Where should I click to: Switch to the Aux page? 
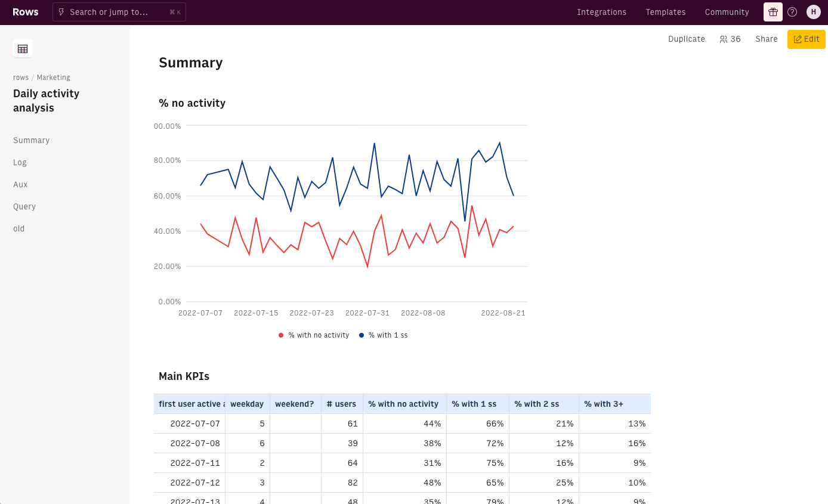(x=21, y=184)
